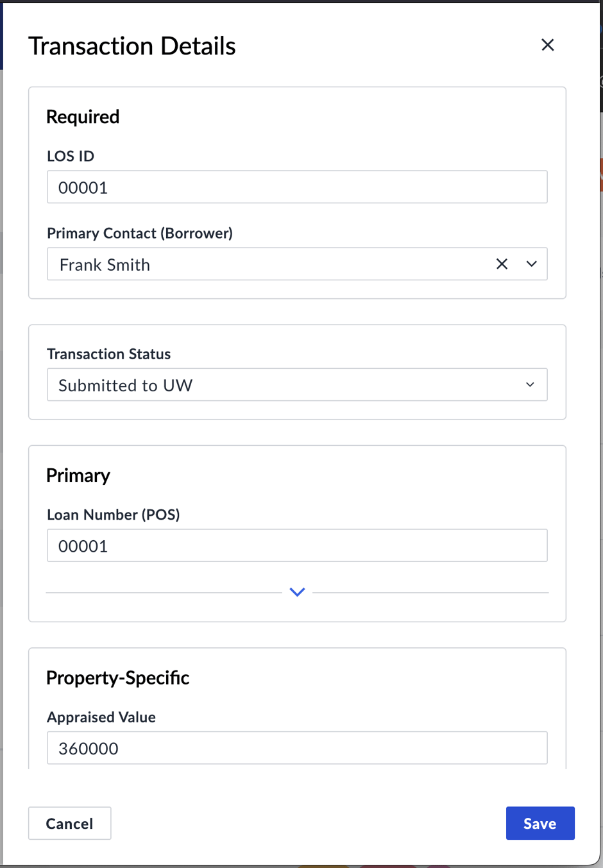Click the X icon to close Transaction Details

pos(547,45)
